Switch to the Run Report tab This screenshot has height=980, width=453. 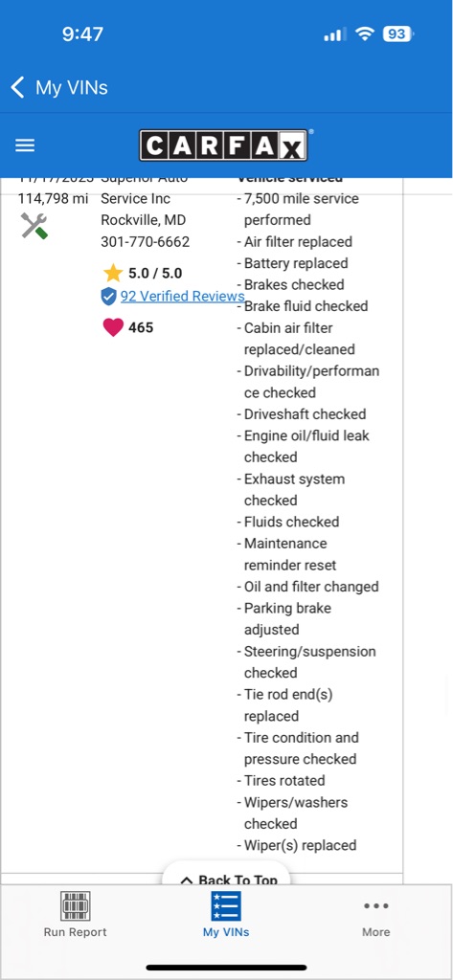point(75,915)
